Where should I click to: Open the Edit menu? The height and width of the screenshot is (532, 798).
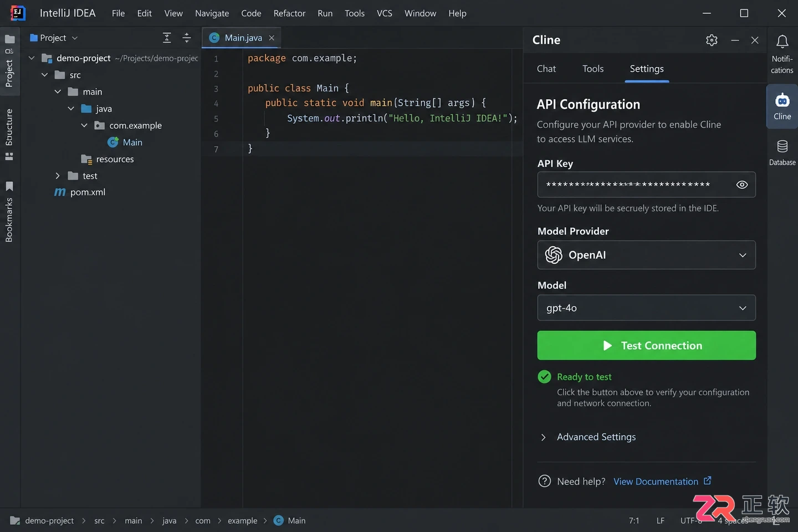pyautogui.click(x=145, y=13)
